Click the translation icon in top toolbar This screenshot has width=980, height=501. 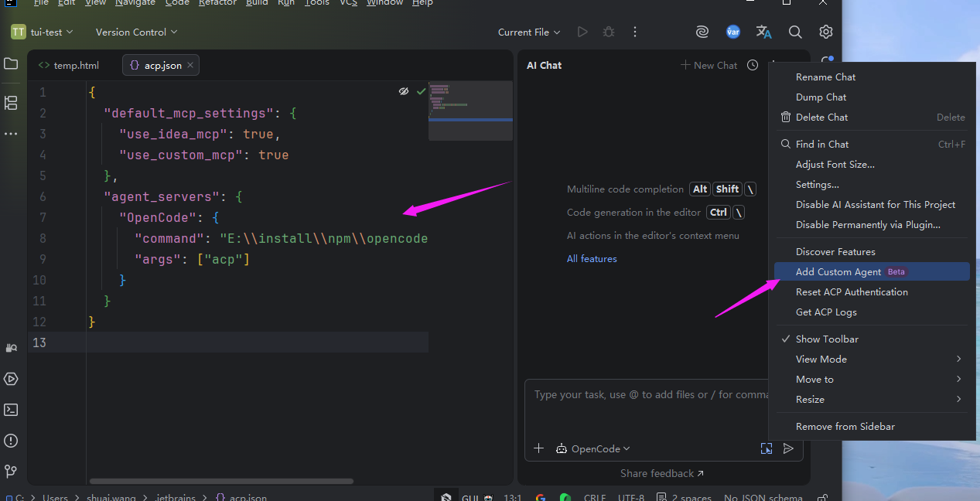coord(763,32)
